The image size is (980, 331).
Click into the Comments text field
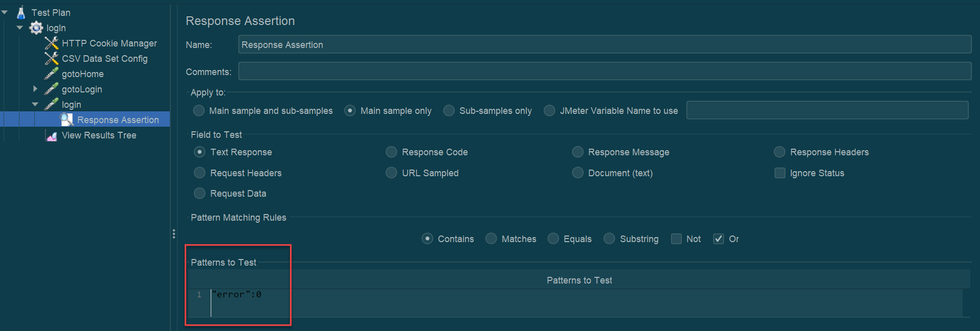tap(604, 72)
